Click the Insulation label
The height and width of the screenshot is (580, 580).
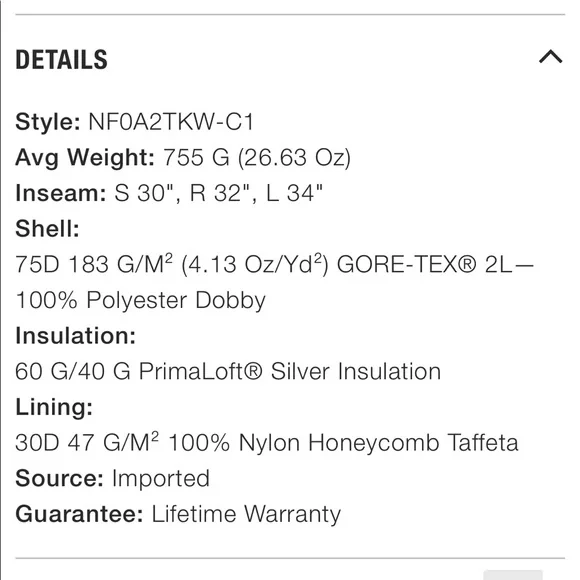[x=75, y=336]
